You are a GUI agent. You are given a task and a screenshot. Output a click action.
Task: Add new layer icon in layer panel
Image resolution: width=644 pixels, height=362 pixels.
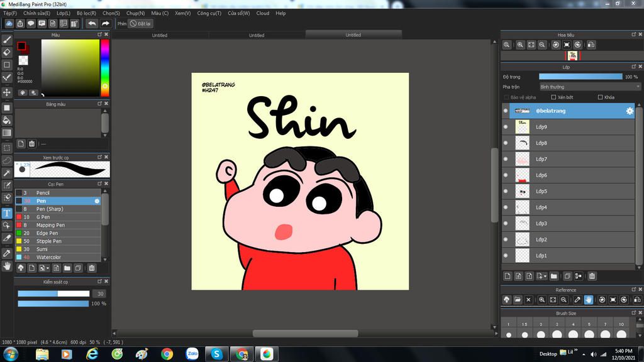pos(508,277)
